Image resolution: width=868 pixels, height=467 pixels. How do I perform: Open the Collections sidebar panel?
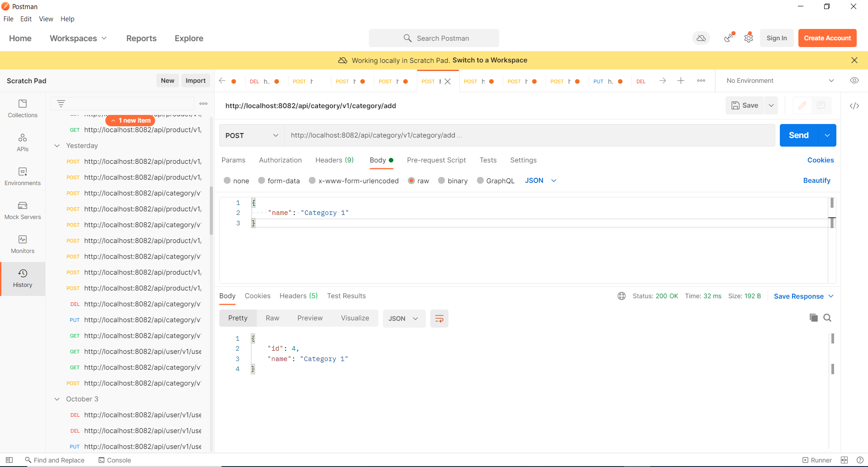pos(23,109)
